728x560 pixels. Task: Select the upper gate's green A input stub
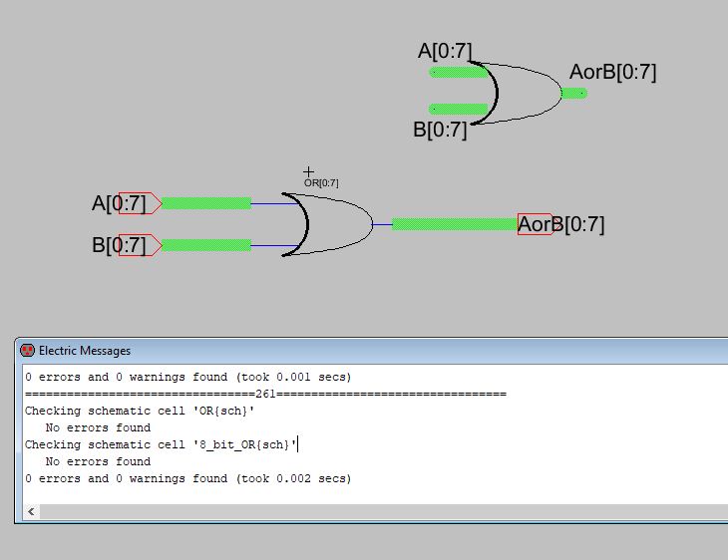pyautogui.click(x=458, y=72)
